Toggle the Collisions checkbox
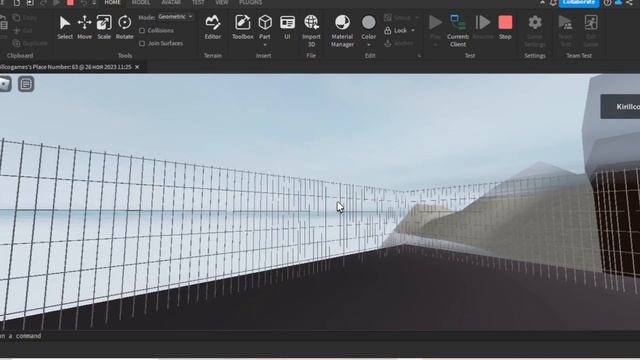This screenshot has height=360, width=640. point(142,31)
